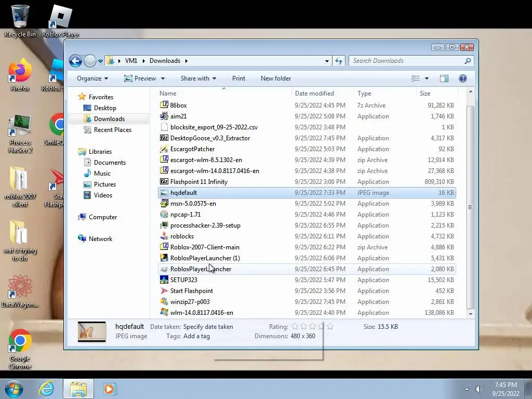Open the Share with menu

198,78
